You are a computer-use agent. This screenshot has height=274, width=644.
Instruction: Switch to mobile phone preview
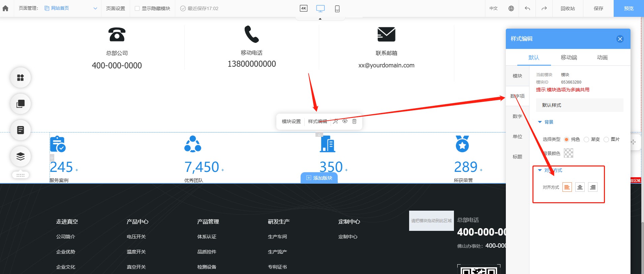(x=337, y=9)
